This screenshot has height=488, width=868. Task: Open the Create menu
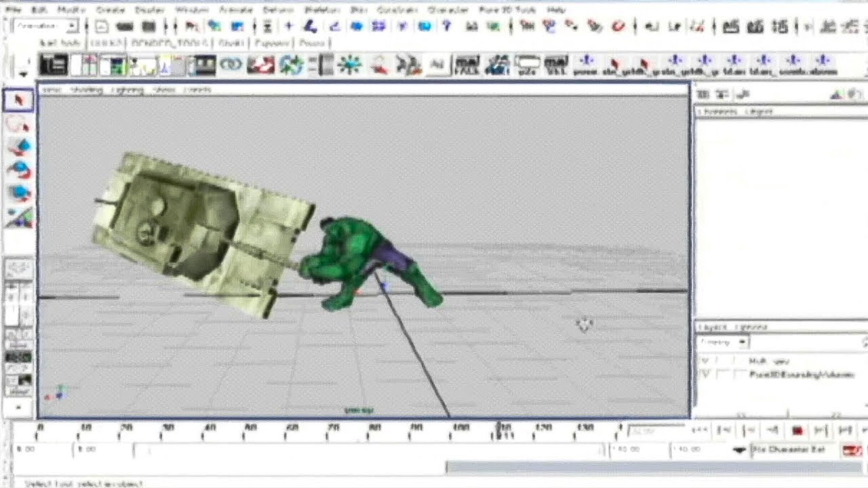(110, 10)
